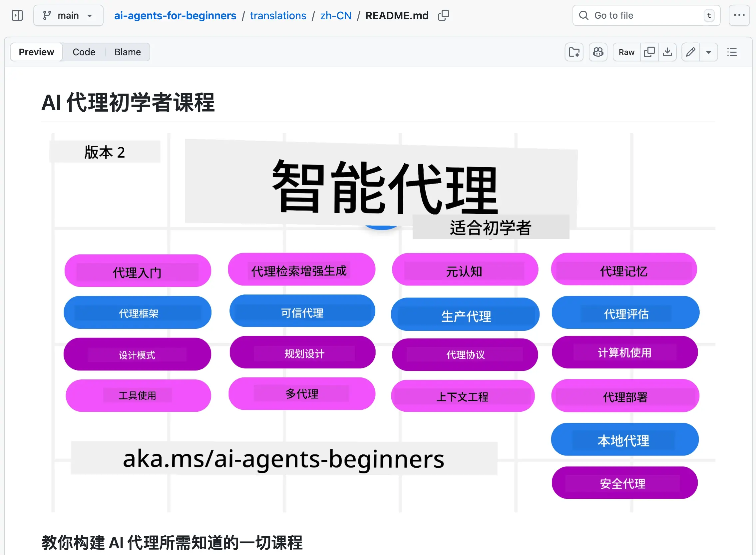The height and width of the screenshot is (555, 756).
Task: Expand the file tree side panel
Action: [x=17, y=15]
